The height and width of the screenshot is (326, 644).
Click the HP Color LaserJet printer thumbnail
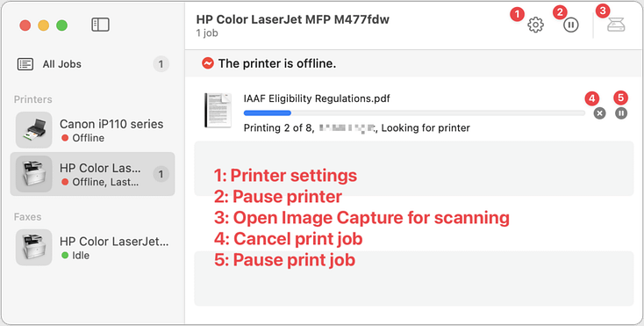33,174
